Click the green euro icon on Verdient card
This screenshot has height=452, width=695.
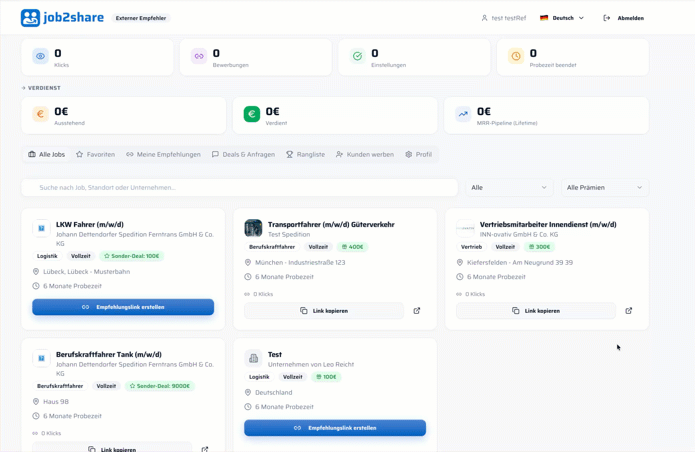(x=252, y=114)
